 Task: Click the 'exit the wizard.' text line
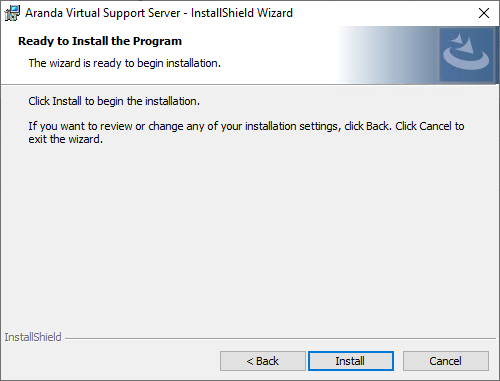65,139
